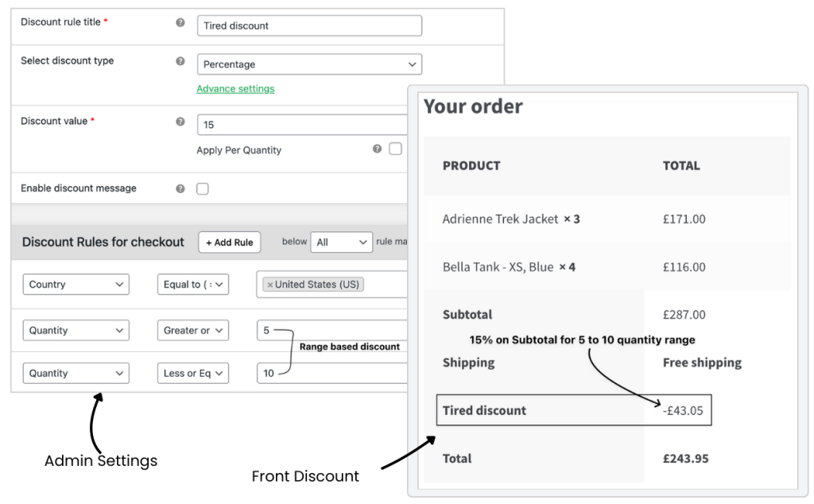Click help icon beside Discount value

click(180, 122)
